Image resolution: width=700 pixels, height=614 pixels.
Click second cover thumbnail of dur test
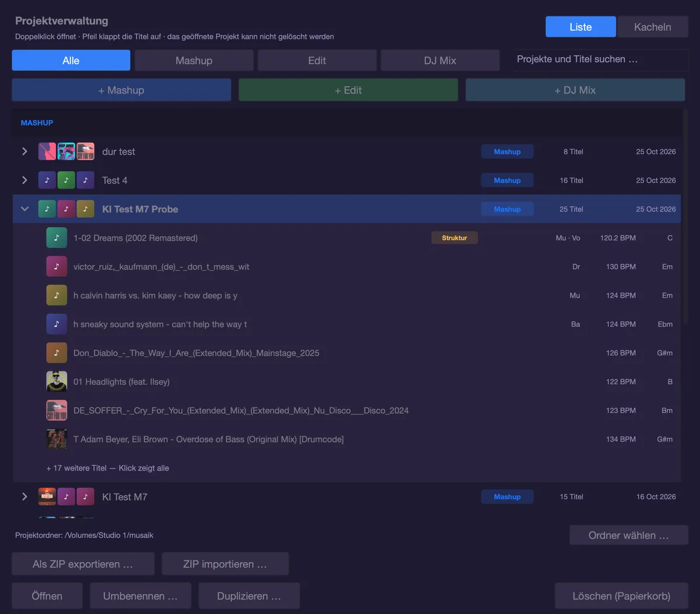click(66, 152)
